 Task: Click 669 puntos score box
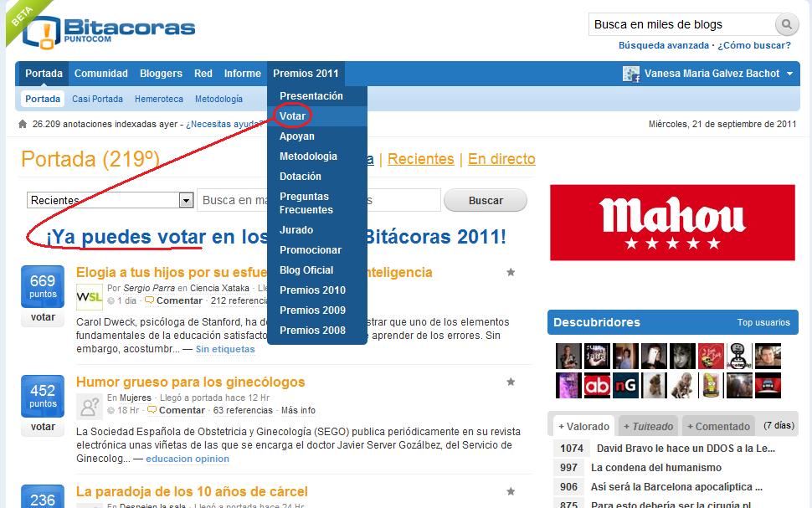[43, 286]
